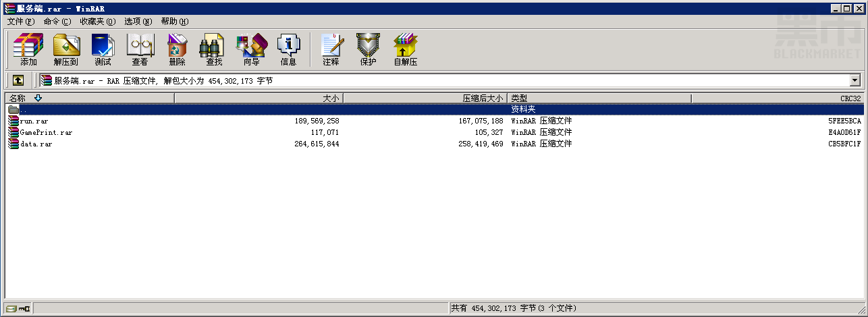
Task: Close the WinRAR window
Action: click(x=859, y=8)
